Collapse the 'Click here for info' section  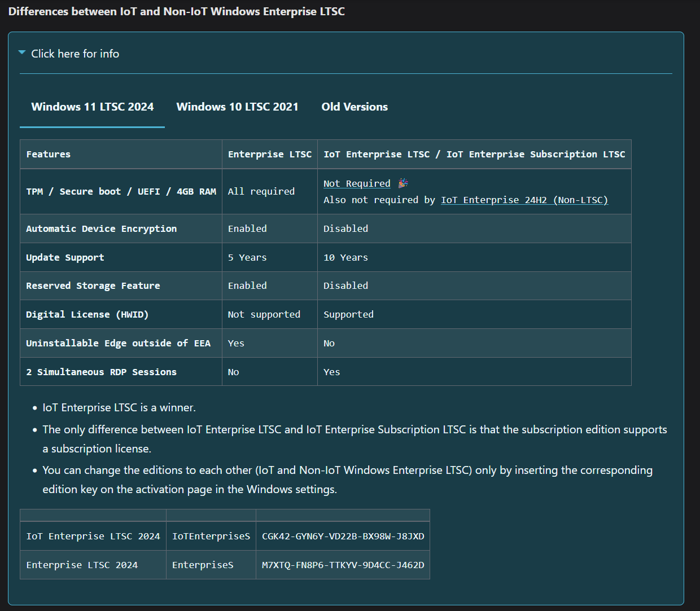tap(69, 54)
